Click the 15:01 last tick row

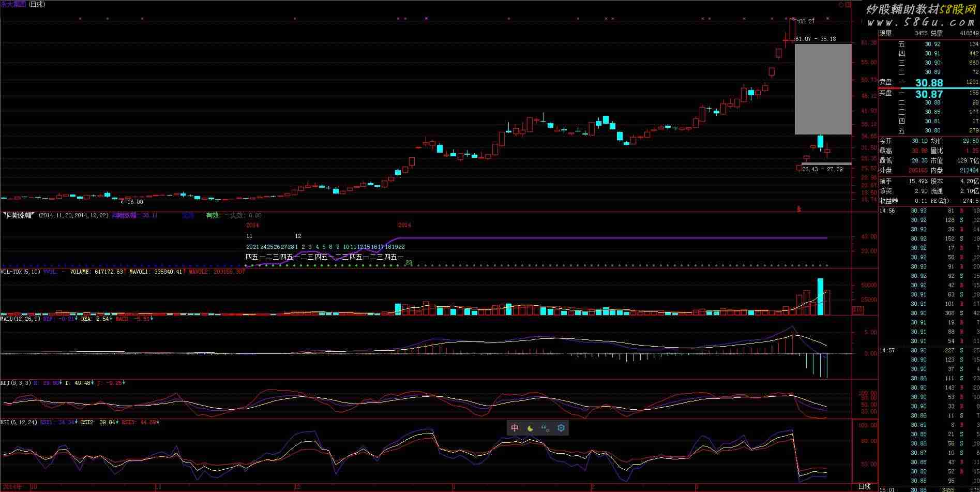coord(929,489)
